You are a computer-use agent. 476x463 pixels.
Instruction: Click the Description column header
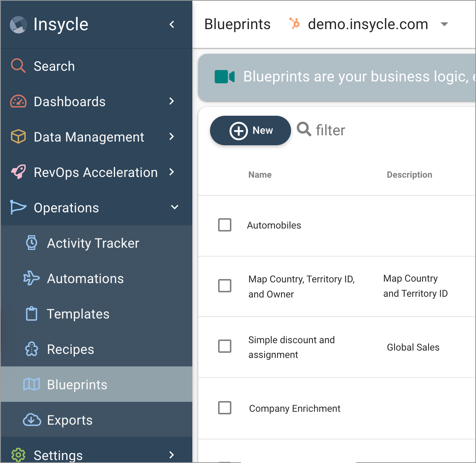(409, 175)
